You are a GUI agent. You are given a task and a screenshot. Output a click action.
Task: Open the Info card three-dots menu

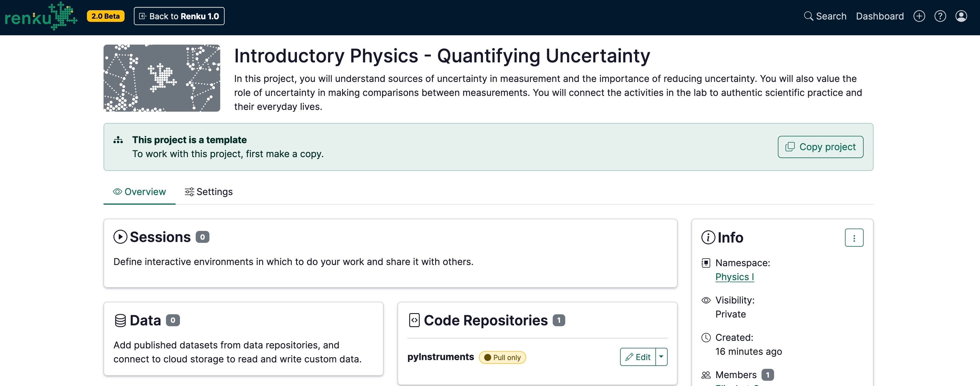pyautogui.click(x=854, y=238)
